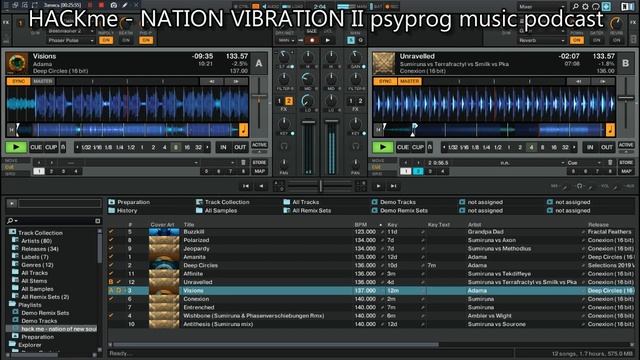
Task: Open Deck A cue type dropdown
Action: 218,162
